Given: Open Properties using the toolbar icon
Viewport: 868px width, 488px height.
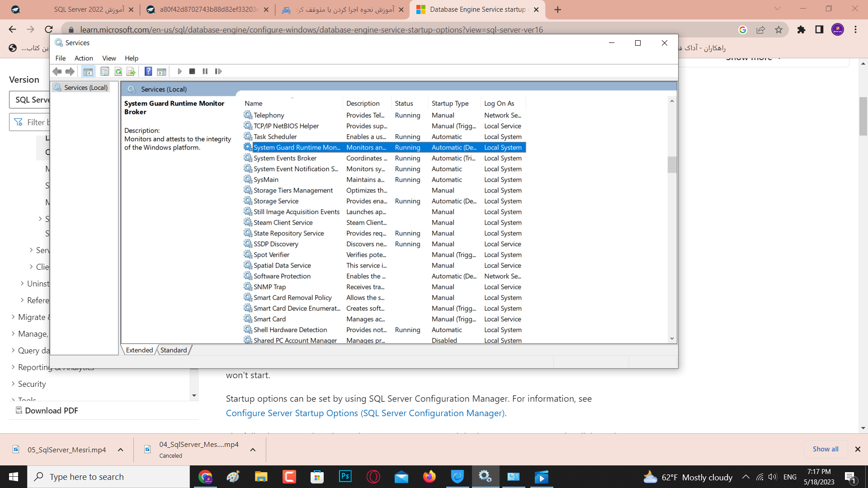Looking at the screenshot, I should coord(105,71).
